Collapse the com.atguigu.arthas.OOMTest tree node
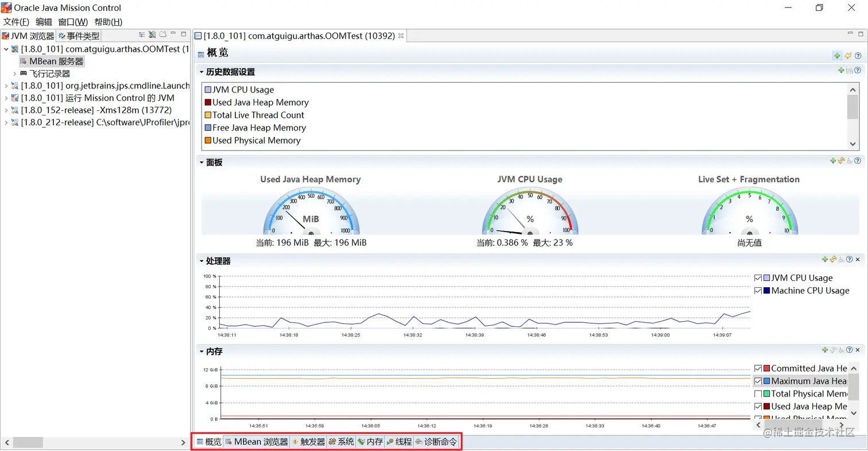Image resolution: width=868 pixels, height=451 pixels. [x=6, y=49]
